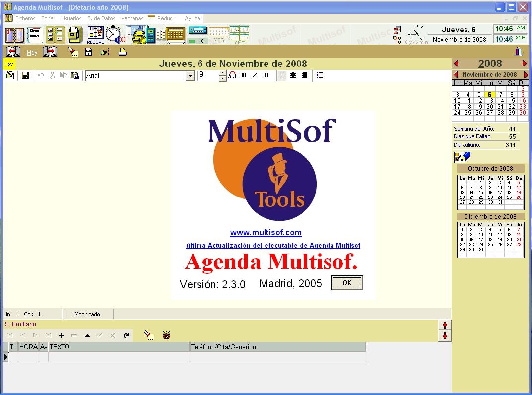Screen dimensions: 532x395
Task: Toggle italic formatting
Action: pos(255,75)
